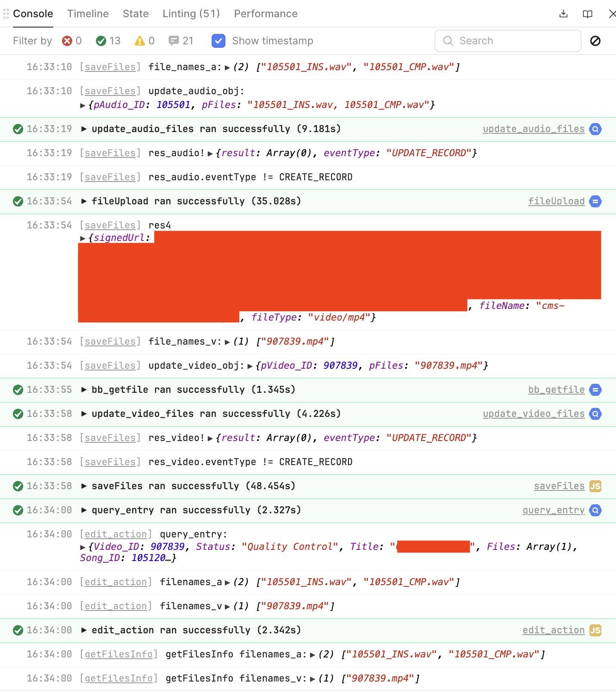Click the query_entry query icon
The width and height of the screenshot is (616, 691).
pyautogui.click(x=595, y=510)
